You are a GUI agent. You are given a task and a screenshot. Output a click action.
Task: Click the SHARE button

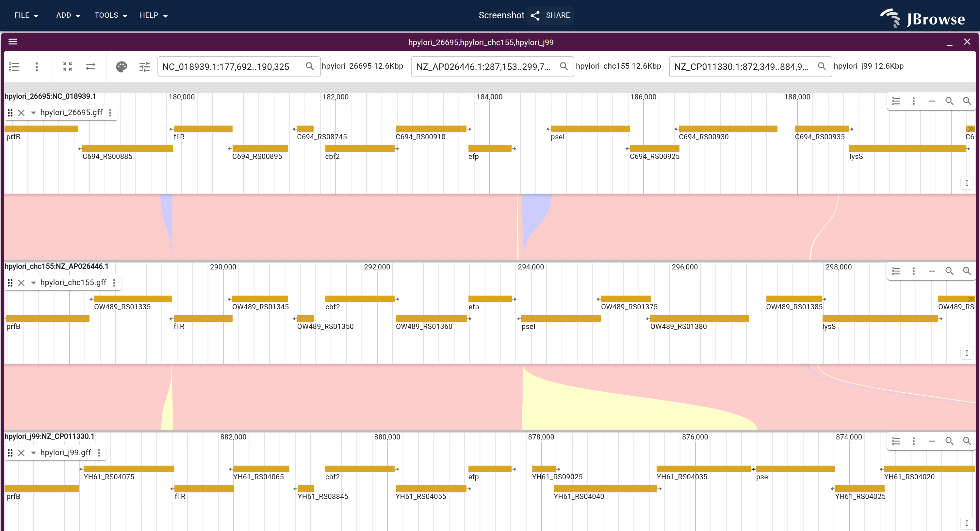(x=550, y=15)
